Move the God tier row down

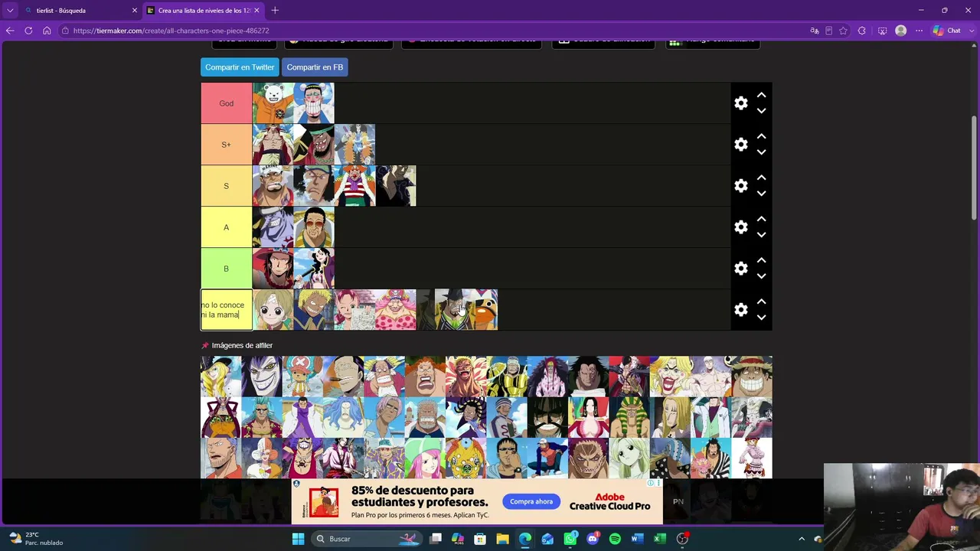[761, 111]
